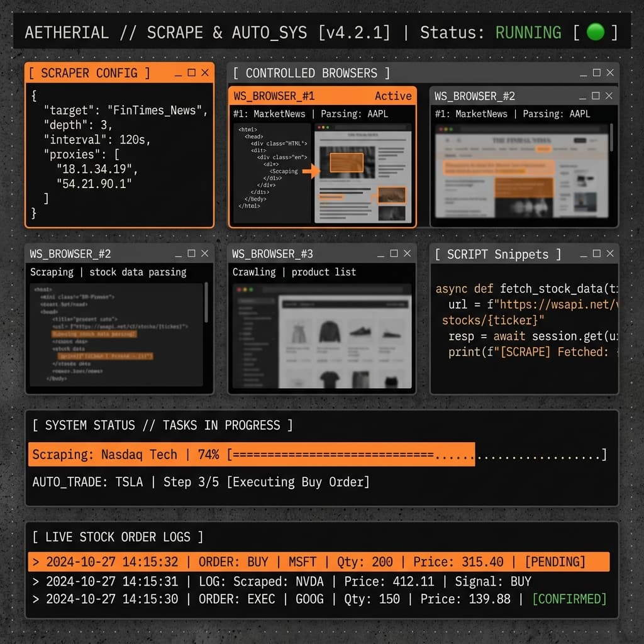644x644 pixels.
Task: Click the black t-shirt product thumbnail
Action: click(330, 379)
